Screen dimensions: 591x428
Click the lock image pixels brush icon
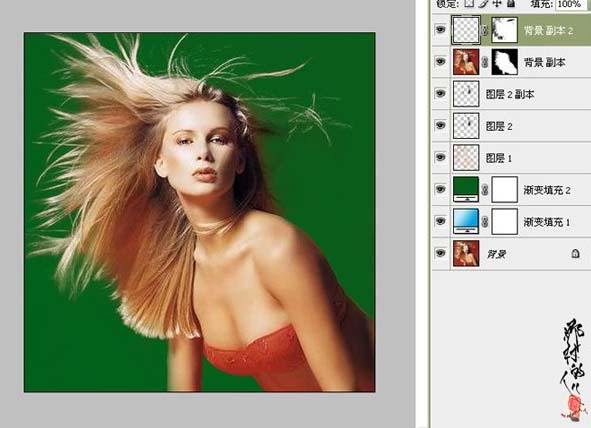pyautogui.click(x=484, y=4)
